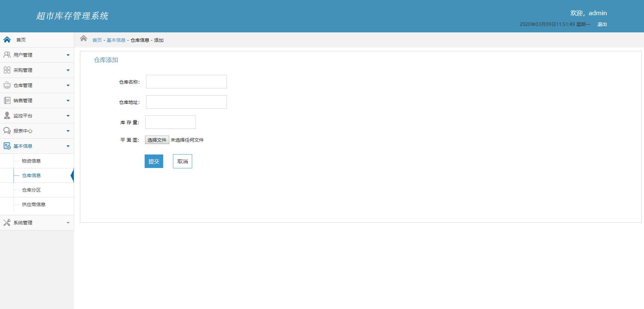Open the 用户管理 menu label
Viewport: 644px width, 309px height.
tap(23, 55)
